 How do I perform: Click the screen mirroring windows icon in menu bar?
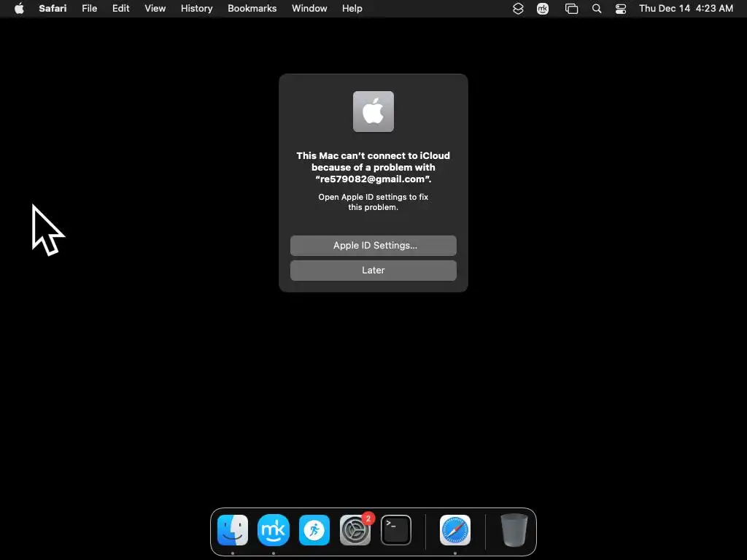[x=571, y=9]
